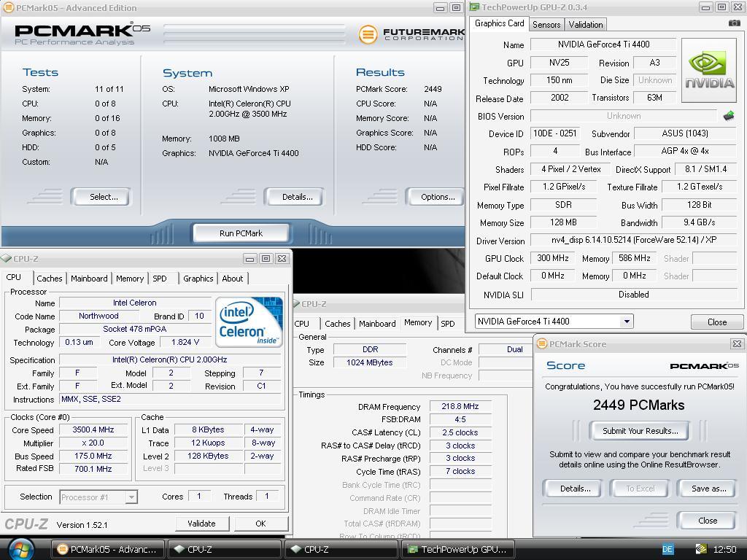Switch to PCMark05 taskbar button

(107, 549)
